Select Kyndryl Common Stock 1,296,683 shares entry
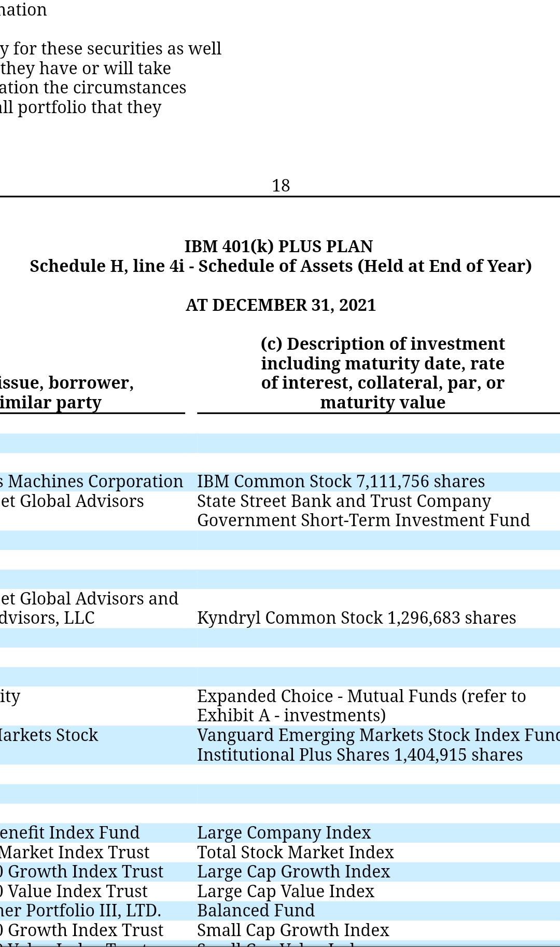This screenshot has height=947, width=560. pos(356,617)
